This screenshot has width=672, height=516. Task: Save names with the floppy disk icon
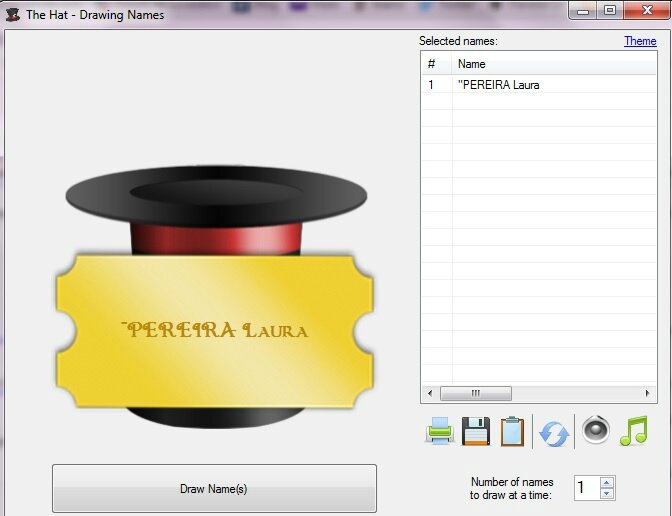click(476, 431)
